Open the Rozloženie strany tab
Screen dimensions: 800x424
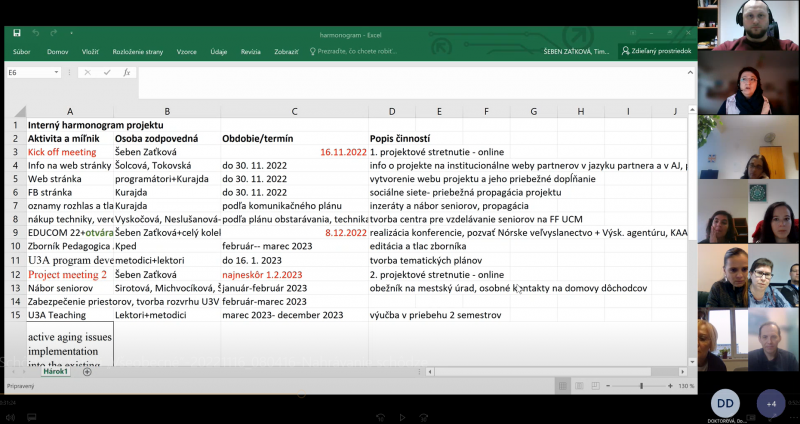pos(139,51)
